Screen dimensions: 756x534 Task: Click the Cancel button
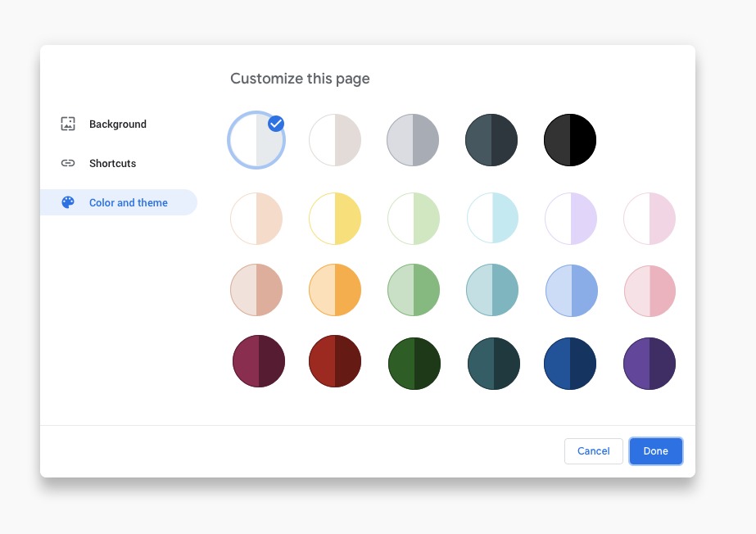coord(593,450)
